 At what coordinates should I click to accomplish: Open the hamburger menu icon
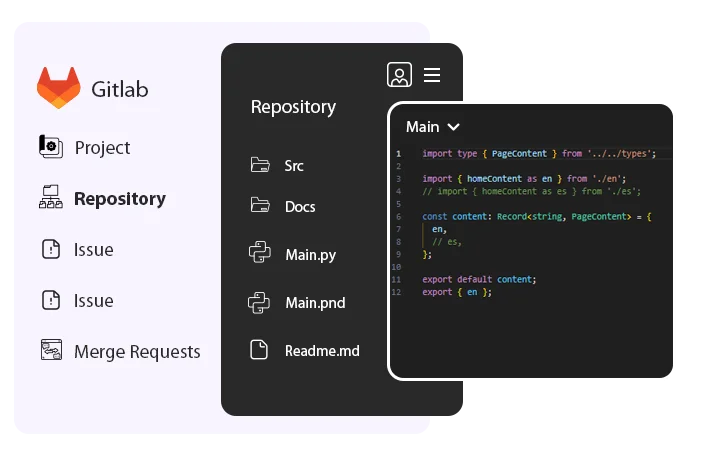[432, 75]
